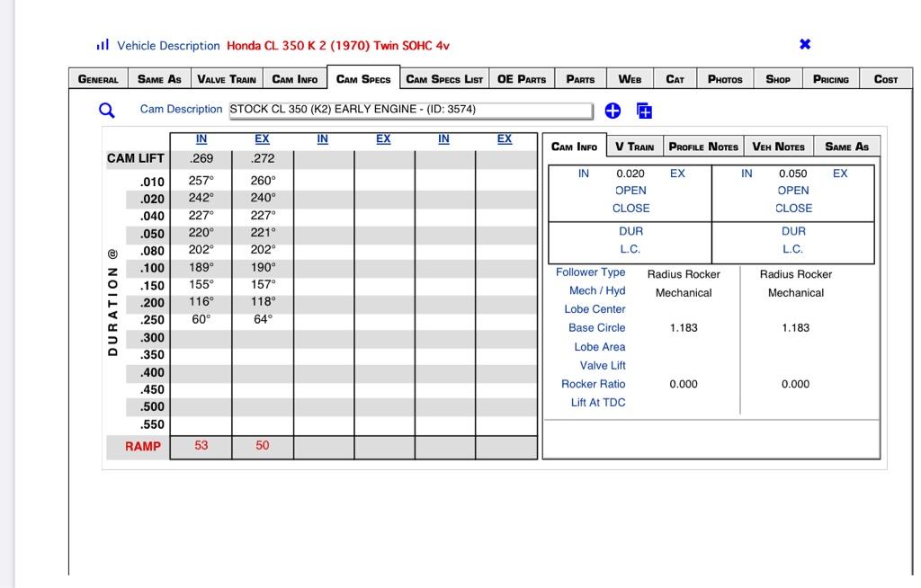The width and height of the screenshot is (921, 588).
Task: Go to the Pricing tab
Action: pyautogui.click(x=830, y=79)
